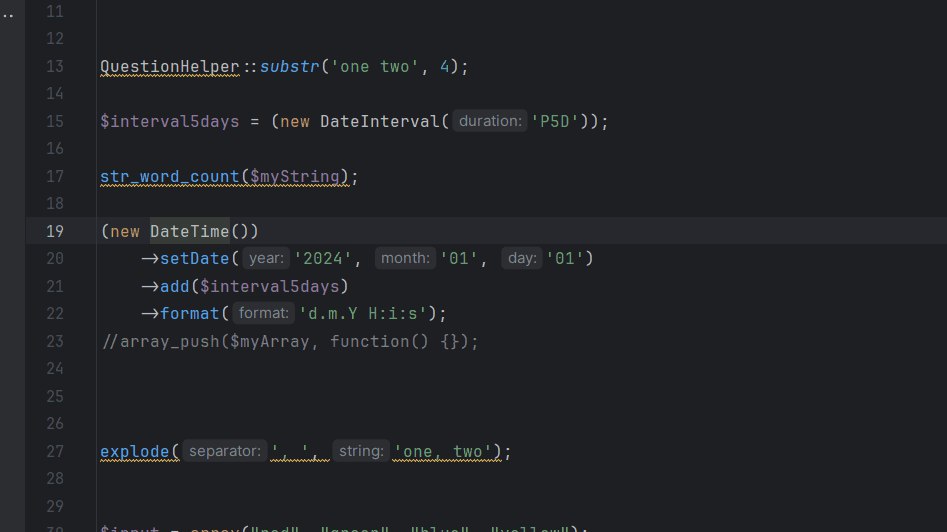This screenshot has height=532, width=947.
Task: Click the day: parameter hint
Action: pyautogui.click(x=522, y=258)
